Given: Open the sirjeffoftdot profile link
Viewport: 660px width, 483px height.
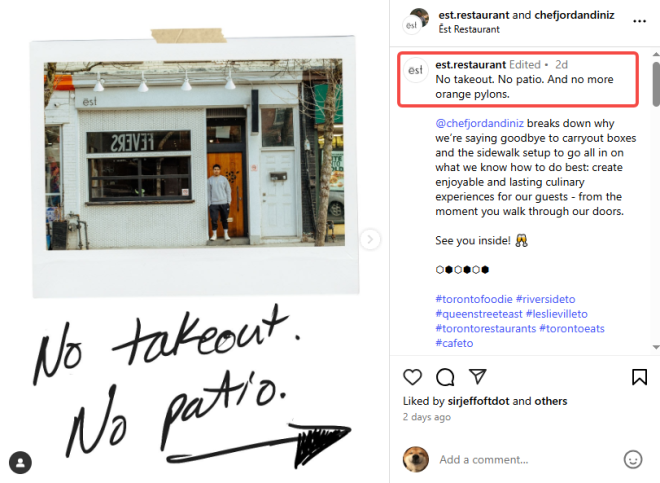Looking at the screenshot, I should coord(478,401).
